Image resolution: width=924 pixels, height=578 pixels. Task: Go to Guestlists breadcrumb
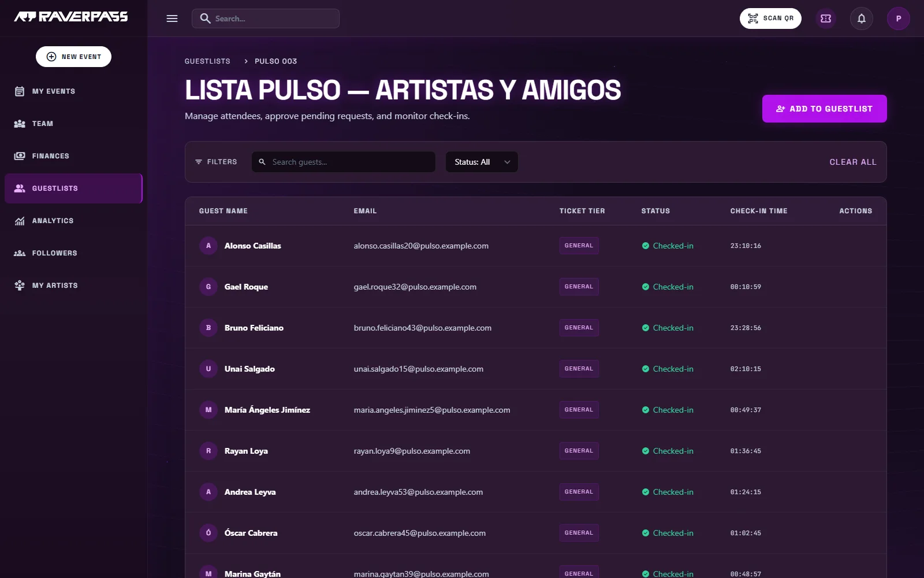click(207, 61)
